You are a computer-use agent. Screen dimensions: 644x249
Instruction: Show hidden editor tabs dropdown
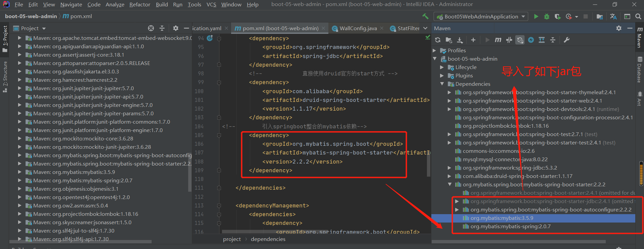pyautogui.click(x=425, y=28)
